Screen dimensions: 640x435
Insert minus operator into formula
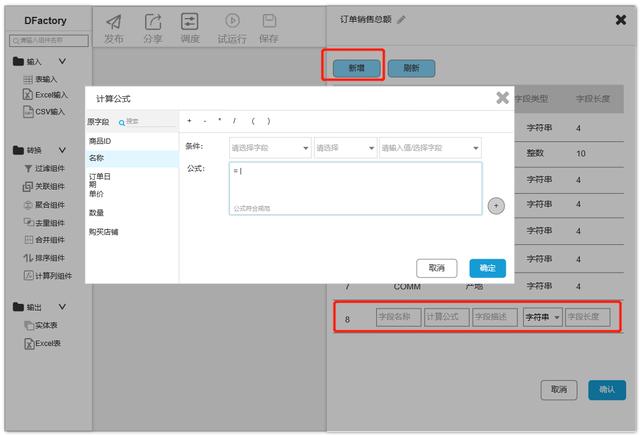point(205,121)
